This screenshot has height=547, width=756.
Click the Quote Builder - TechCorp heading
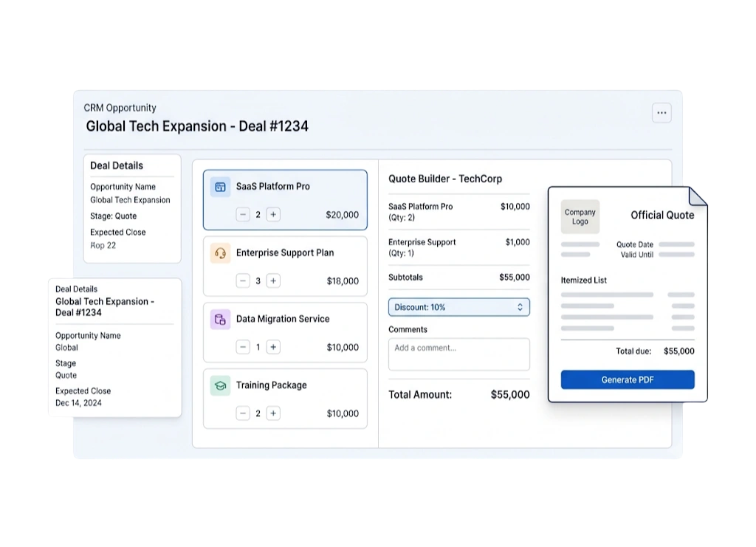[x=445, y=179]
